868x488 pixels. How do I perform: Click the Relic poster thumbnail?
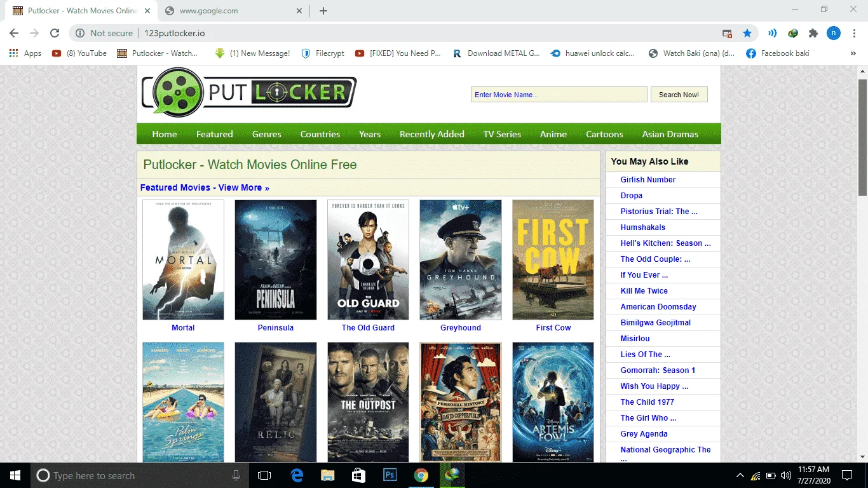pyautogui.click(x=276, y=402)
